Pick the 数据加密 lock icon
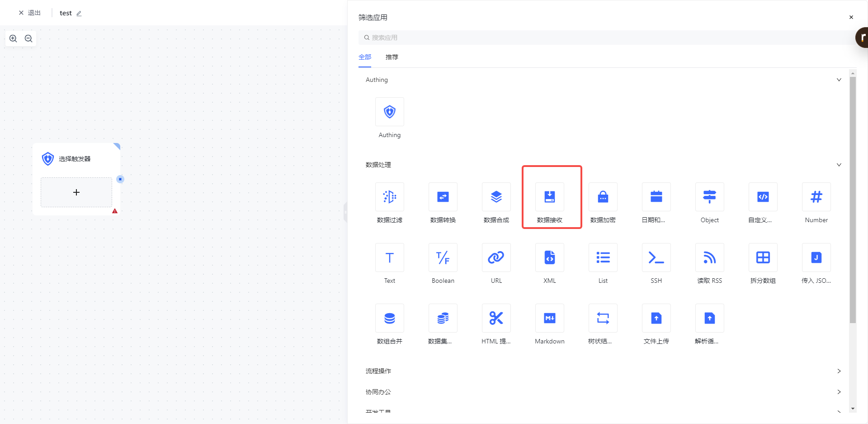This screenshot has height=424, width=868. point(603,197)
